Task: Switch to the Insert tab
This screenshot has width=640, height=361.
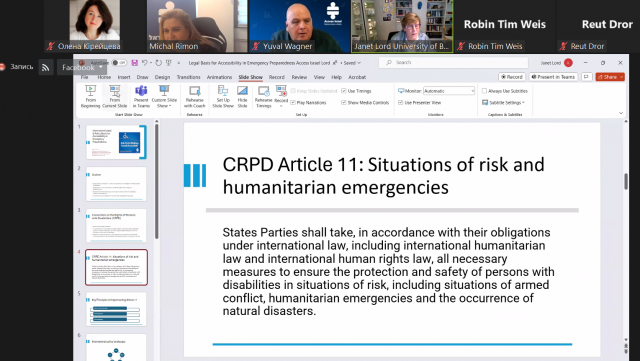Action: pos(124,77)
